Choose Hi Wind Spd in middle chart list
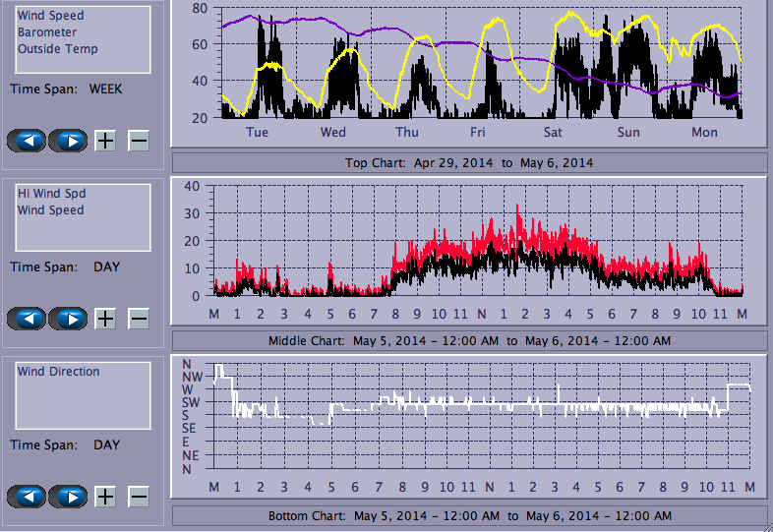 pos(50,194)
